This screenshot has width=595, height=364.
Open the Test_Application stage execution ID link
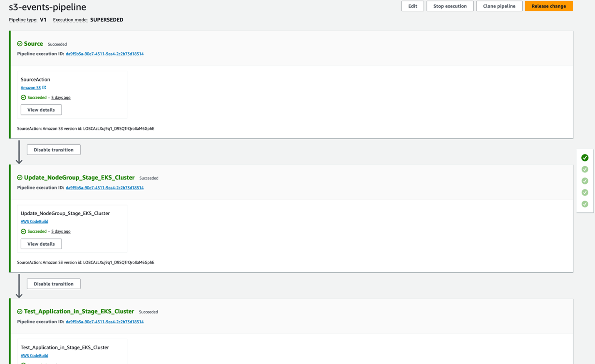(104, 322)
